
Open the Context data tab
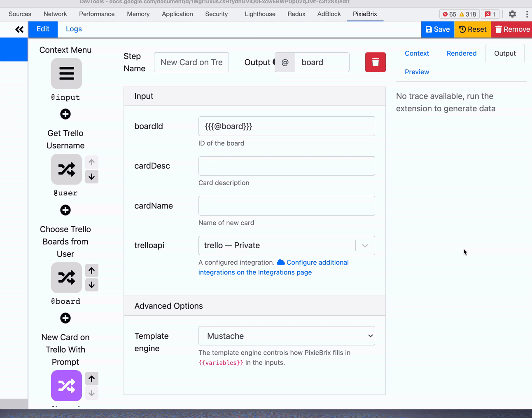417,53
